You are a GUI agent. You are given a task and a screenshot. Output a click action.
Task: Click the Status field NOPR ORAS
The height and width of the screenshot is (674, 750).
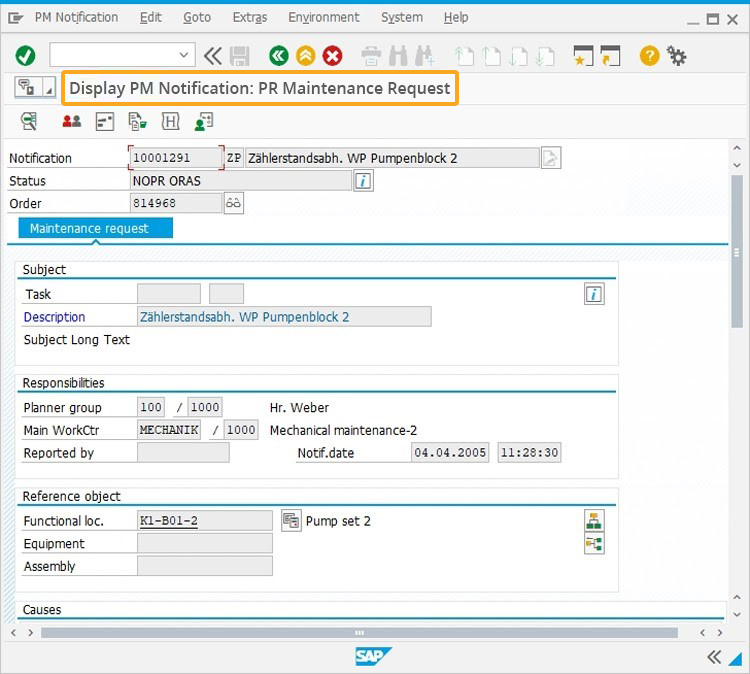[x=241, y=181]
